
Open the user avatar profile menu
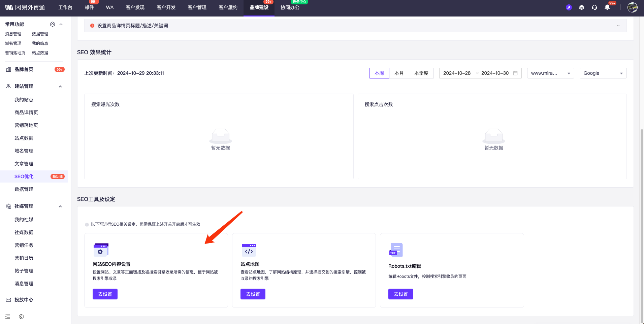pyautogui.click(x=632, y=7)
